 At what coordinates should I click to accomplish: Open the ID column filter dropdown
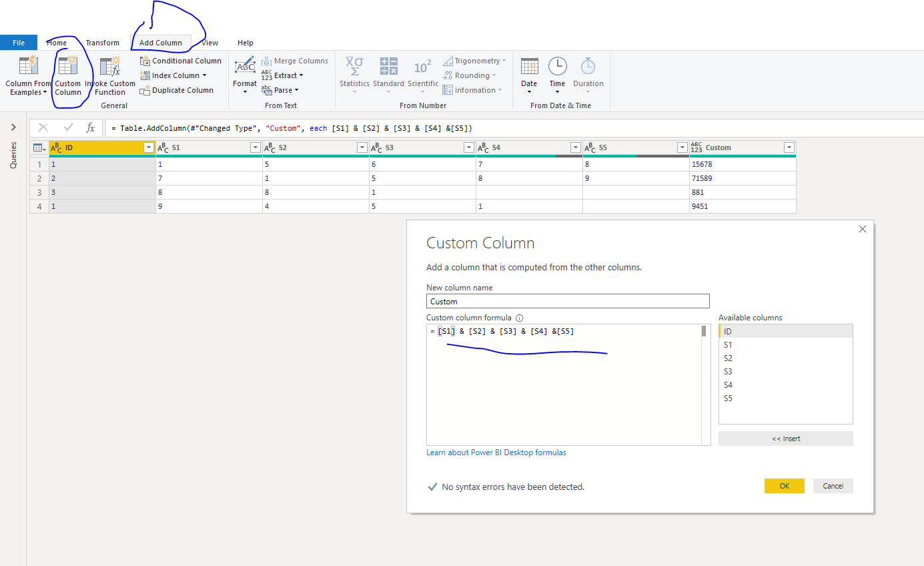coord(149,148)
